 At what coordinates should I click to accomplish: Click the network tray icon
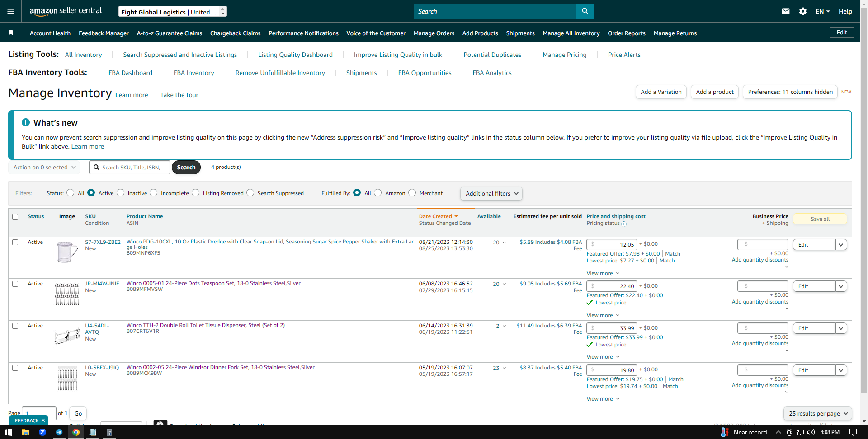tap(800, 432)
